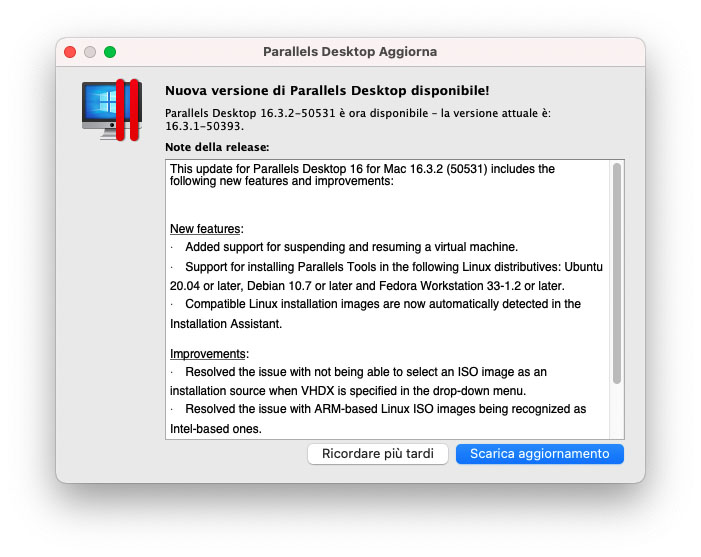This screenshot has height=557, width=701.
Task: Click the underlined New features heading
Action: click(206, 229)
